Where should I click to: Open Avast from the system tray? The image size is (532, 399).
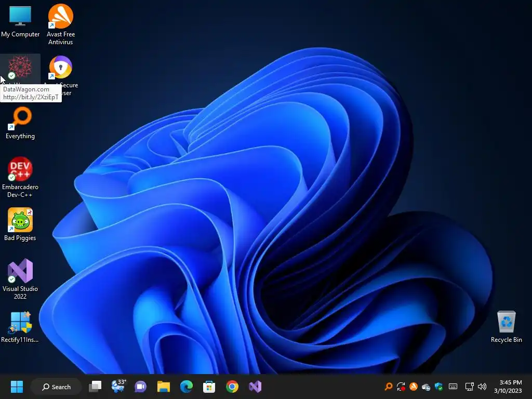(413, 387)
